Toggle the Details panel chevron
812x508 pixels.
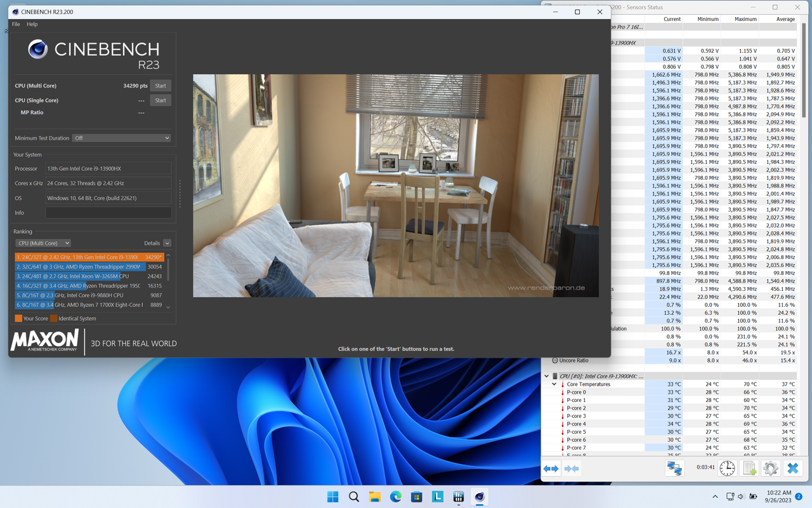coord(167,243)
